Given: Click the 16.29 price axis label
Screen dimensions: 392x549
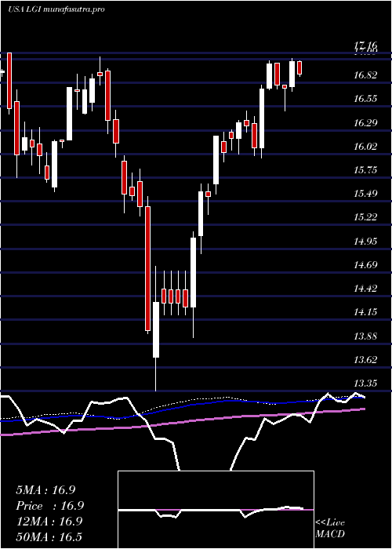Looking at the screenshot, I should (x=366, y=122).
